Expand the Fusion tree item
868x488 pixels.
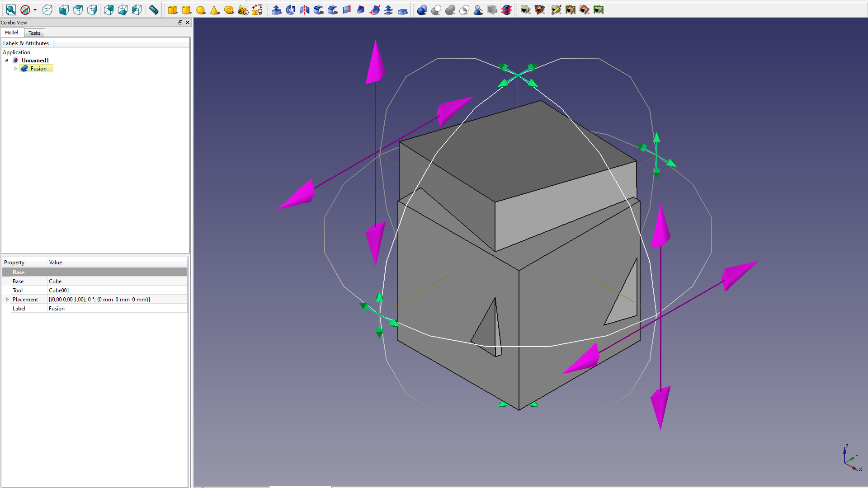coord(15,68)
